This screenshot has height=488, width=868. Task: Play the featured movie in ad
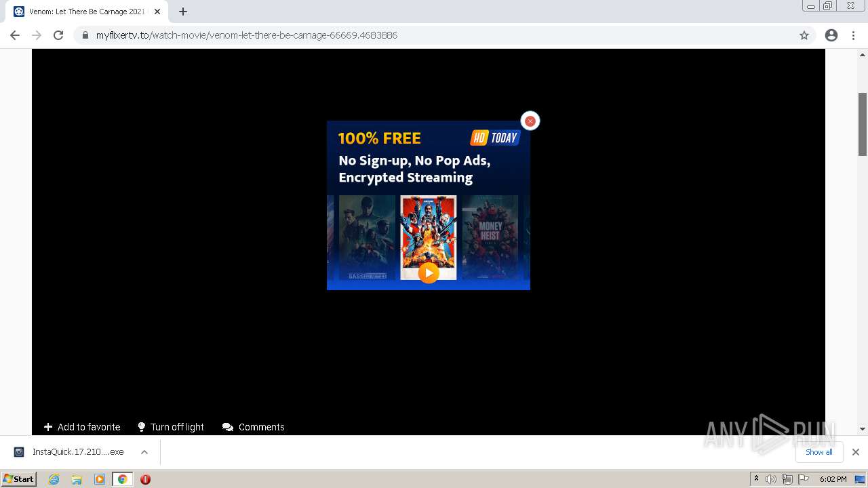tap(428, 272)
